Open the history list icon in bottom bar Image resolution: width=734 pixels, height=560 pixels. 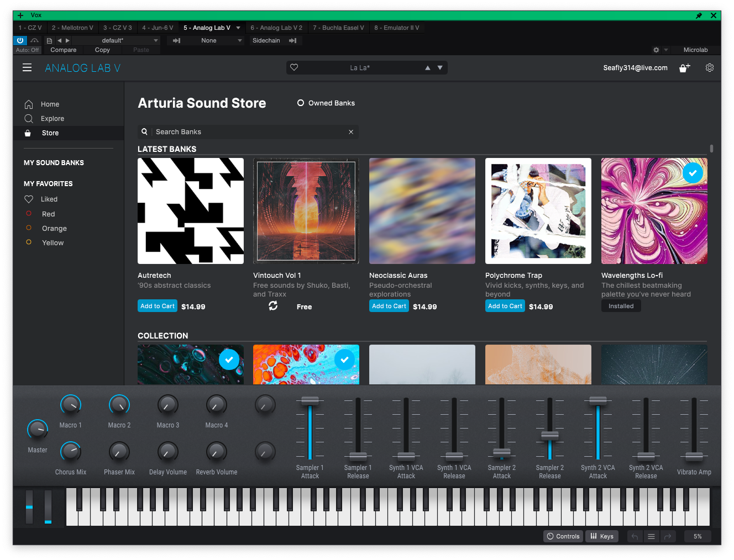(x=651, y=536)
